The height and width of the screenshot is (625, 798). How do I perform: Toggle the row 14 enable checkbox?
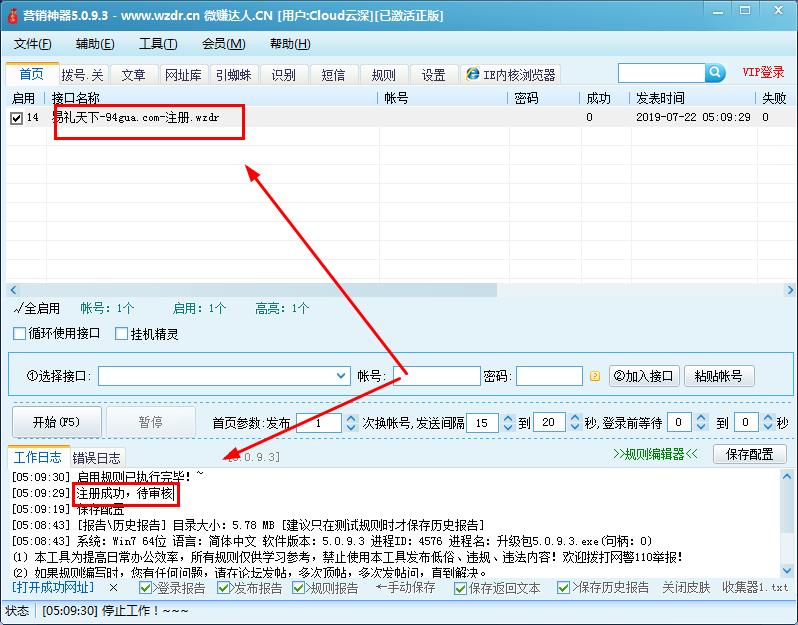click(x=16, y=118)
